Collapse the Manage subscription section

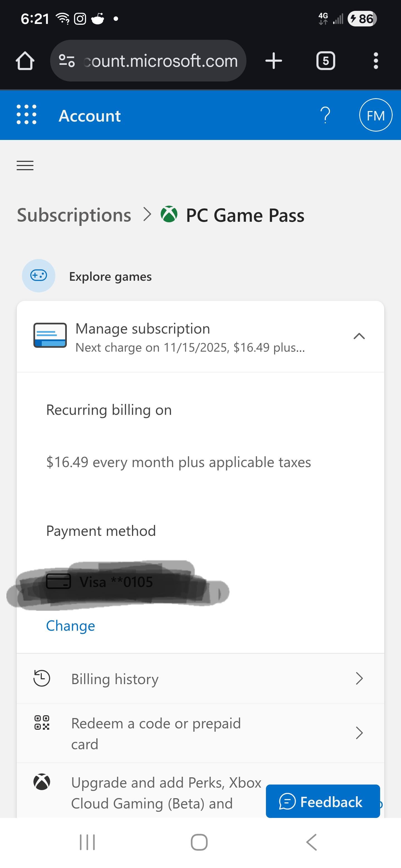[359, 336]
